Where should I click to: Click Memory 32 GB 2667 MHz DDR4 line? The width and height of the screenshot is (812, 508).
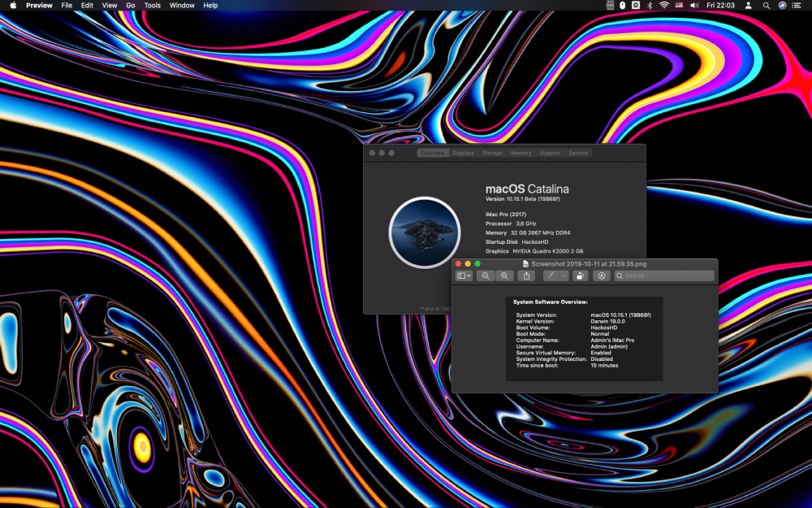click(x=528, y=232)
